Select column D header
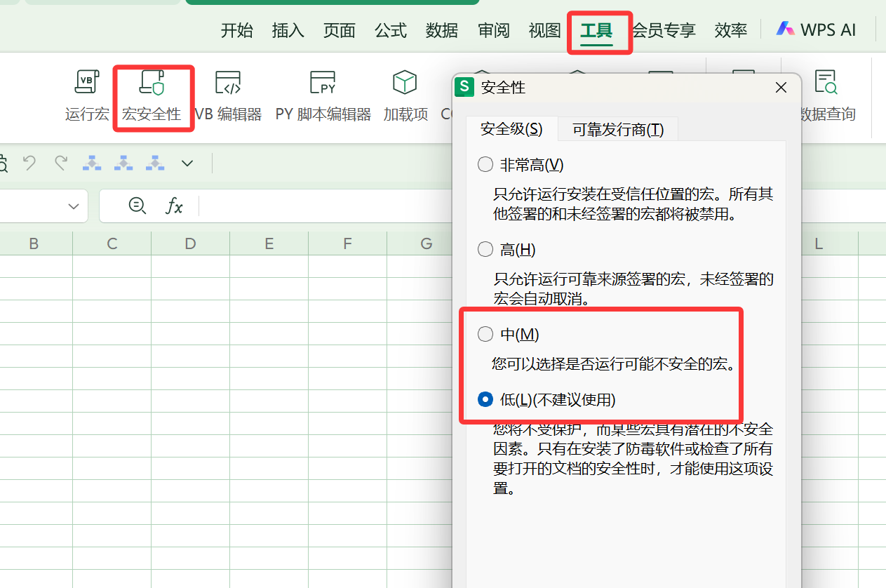Viewport: 886px width, 588px height. tap(191, 243)
